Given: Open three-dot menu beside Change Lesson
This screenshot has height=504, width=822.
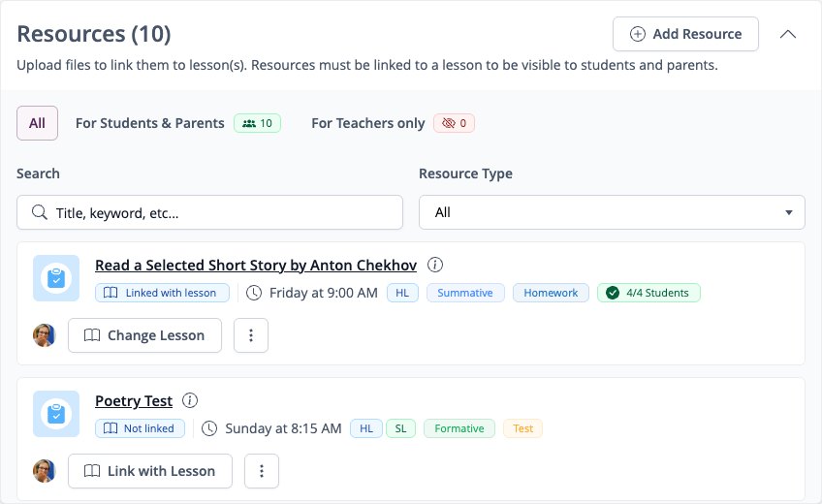Looking at the screenshot, I should (x=251, y=335).
